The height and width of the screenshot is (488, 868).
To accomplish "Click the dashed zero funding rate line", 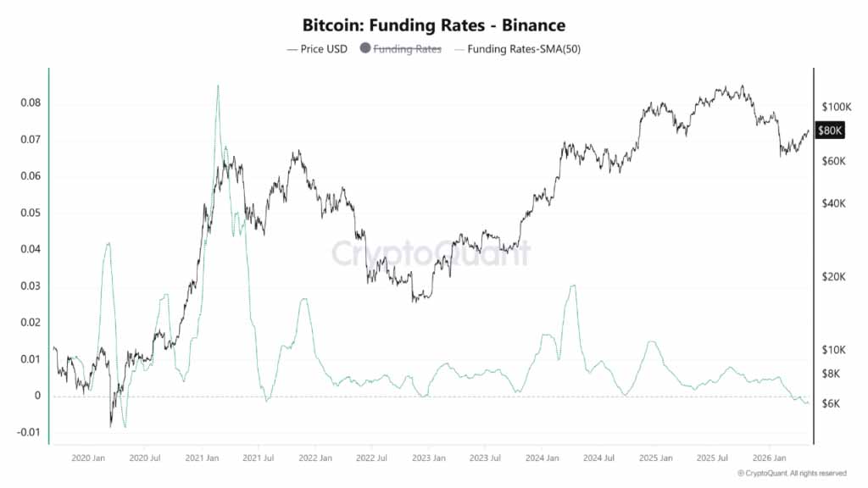I will 431,396.
